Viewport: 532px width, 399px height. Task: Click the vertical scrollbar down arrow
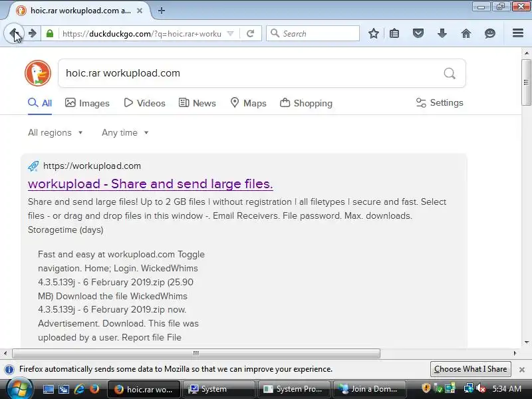coord(527,342)
